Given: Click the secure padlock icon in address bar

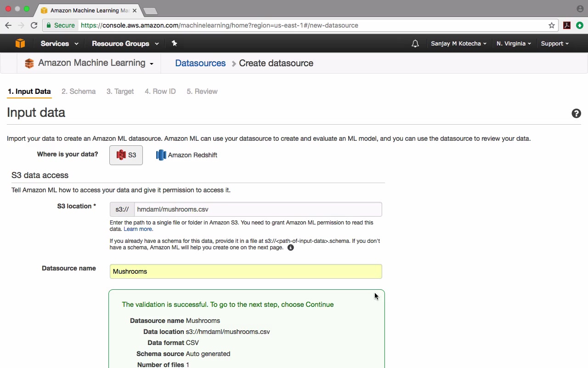Looking at the screenshot, I should 49,25.
